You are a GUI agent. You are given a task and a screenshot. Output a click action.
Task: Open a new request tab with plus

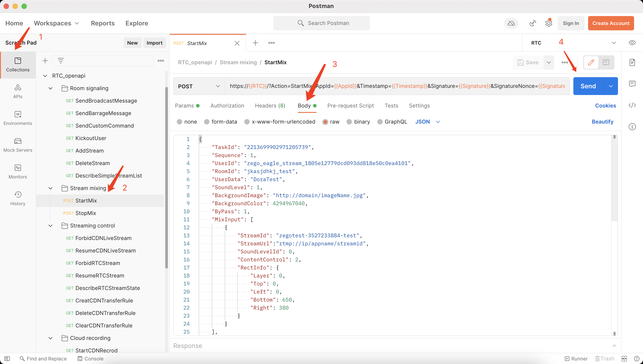click(255, 43)
